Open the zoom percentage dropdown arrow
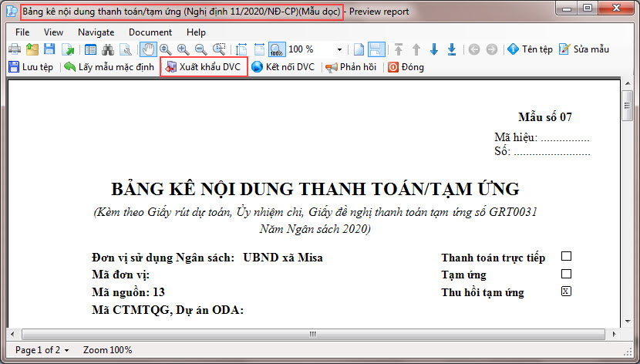Screen dimensions: 640x364 (339, 50)
